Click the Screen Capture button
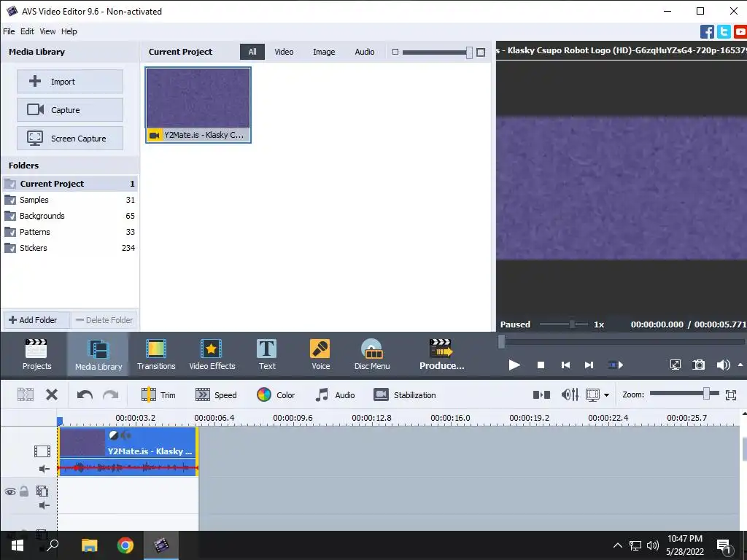Image resolution: width=747 pixels, height=560 pixels. click(70, 138)
